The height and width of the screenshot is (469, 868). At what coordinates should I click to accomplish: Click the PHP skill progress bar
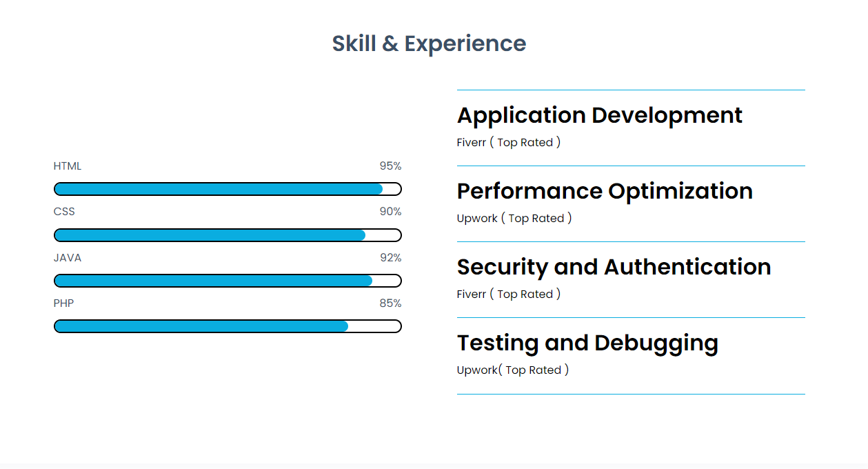228,326
